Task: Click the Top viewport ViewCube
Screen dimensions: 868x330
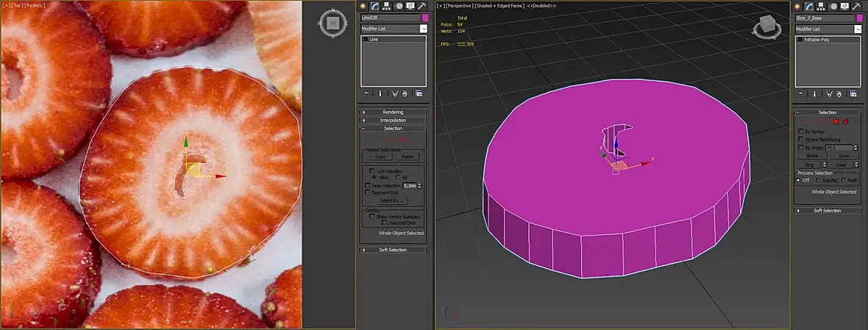Action: [332, 23]
